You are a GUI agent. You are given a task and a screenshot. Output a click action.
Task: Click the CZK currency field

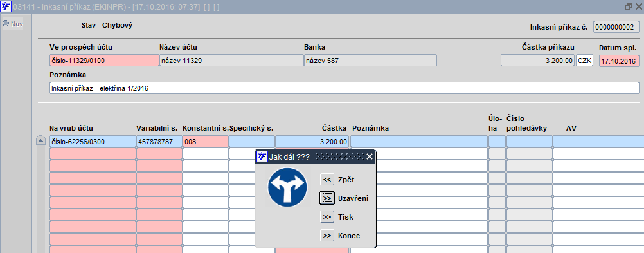(x=584, y=61)
